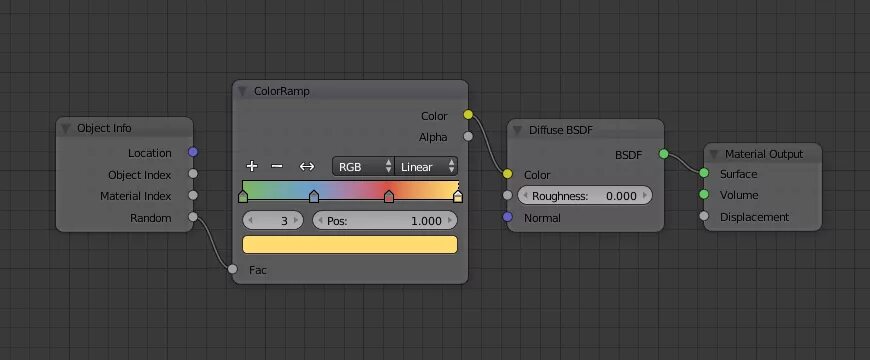Click the Diffuse BSDF Color input socket
The width and height of the screenshot is (870, 360).
click(508, 174)
